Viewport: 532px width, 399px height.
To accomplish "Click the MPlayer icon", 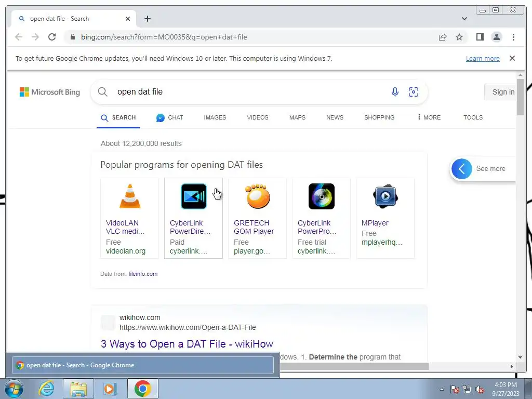I will pyautogui.click(x=385, y=196).
